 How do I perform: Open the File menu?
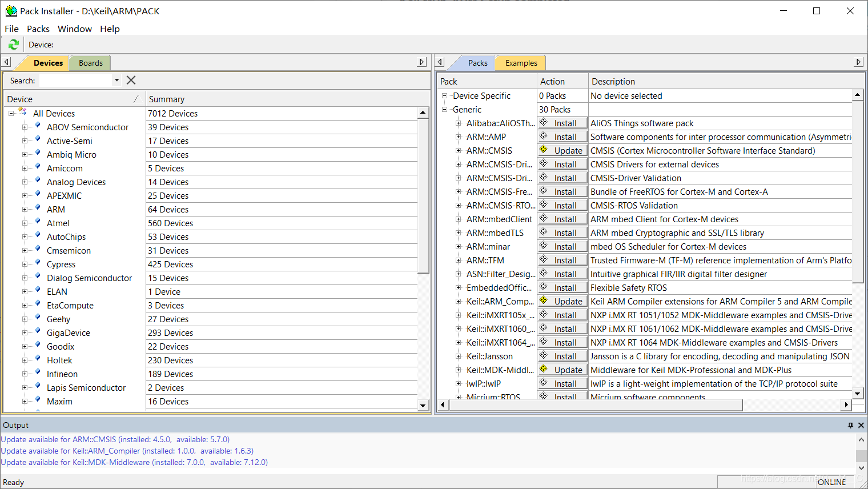(x=11, y=29)
